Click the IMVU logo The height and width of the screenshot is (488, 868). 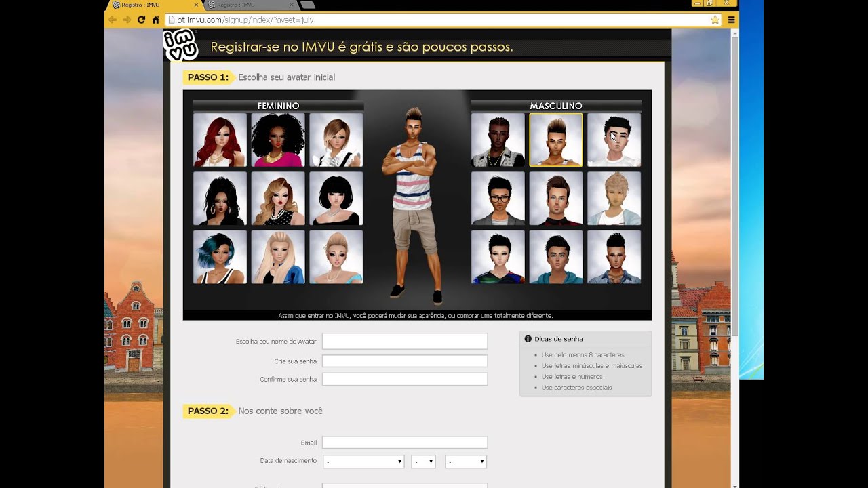pos(180,45)
